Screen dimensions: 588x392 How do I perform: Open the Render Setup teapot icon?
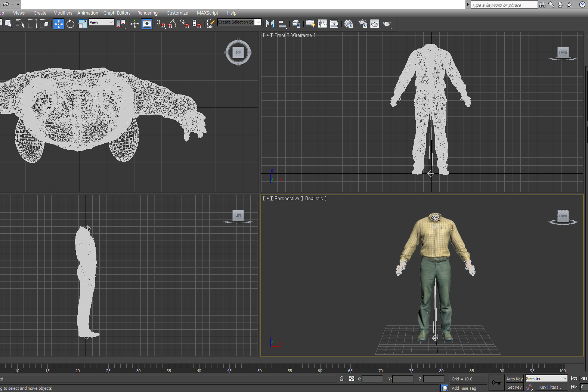click(x=363, y=24)
